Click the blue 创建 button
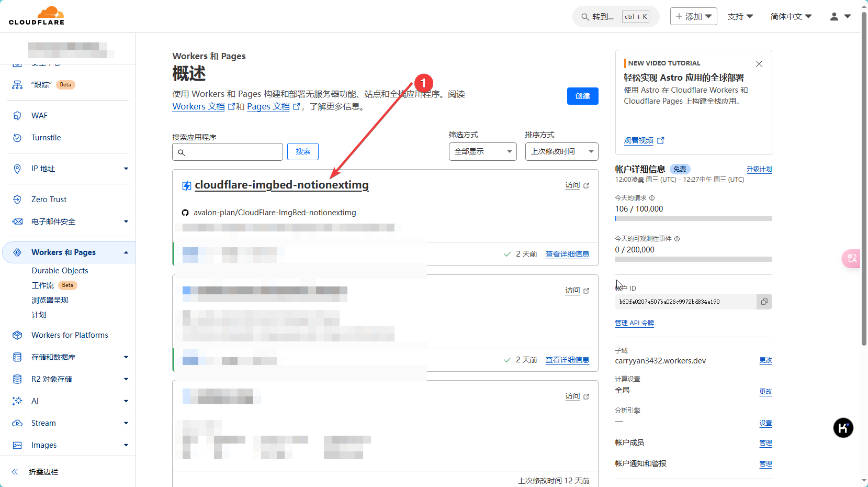Screen dimensions: 868x487 click(583, 96)
